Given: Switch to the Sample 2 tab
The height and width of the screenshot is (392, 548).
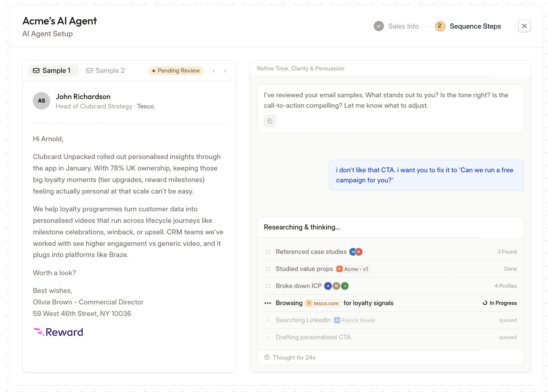Looking at the screenshot, I should coord(106,71).
